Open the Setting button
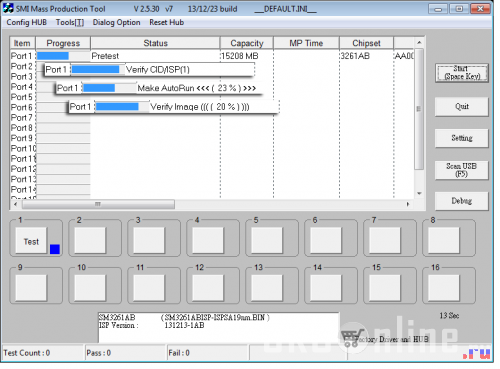 pyautogui.click(x=462, y=138)
